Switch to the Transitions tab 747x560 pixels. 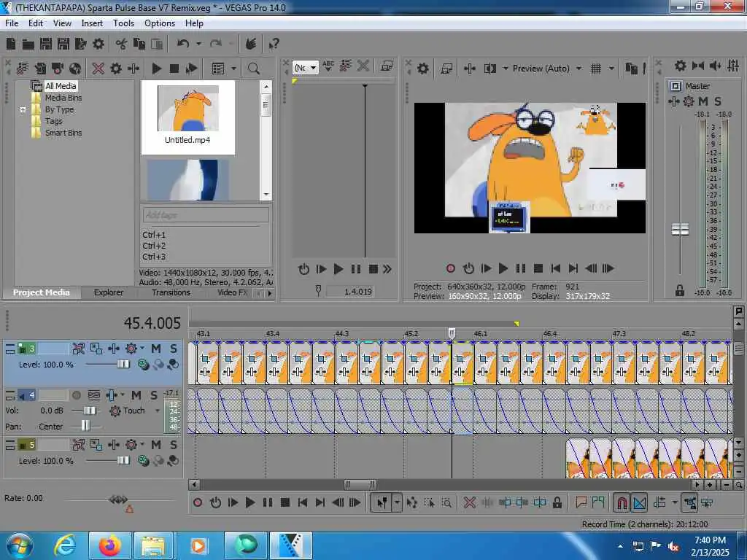click(171, 292)
